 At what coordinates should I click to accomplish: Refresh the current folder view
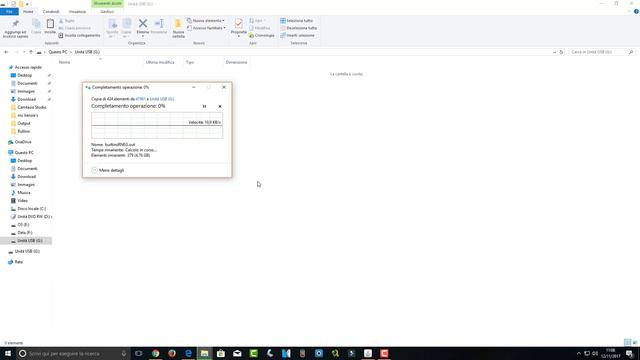tap(561, 52)
